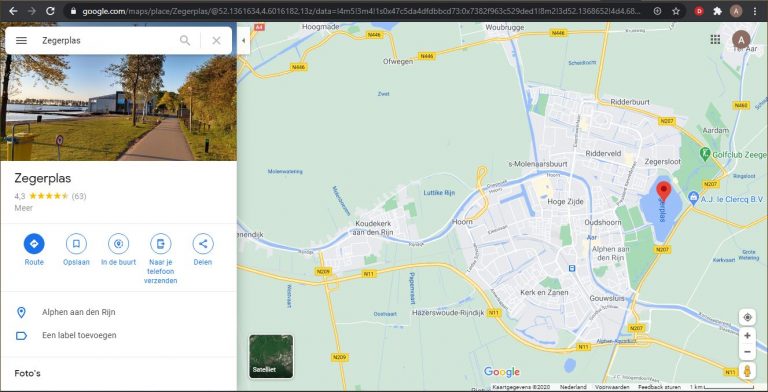
Task: Reload the page
Action: pos(50,11)
